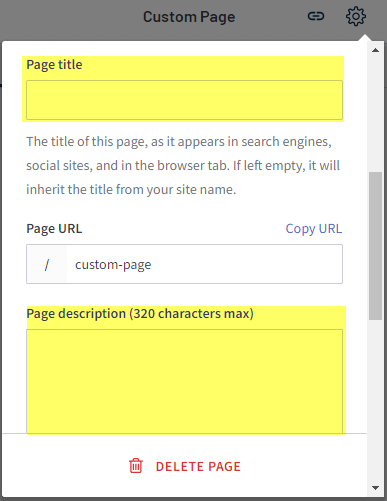Click the slash prefix in URL field
Viewport: 387px width, 501px height.
[47, 264]
